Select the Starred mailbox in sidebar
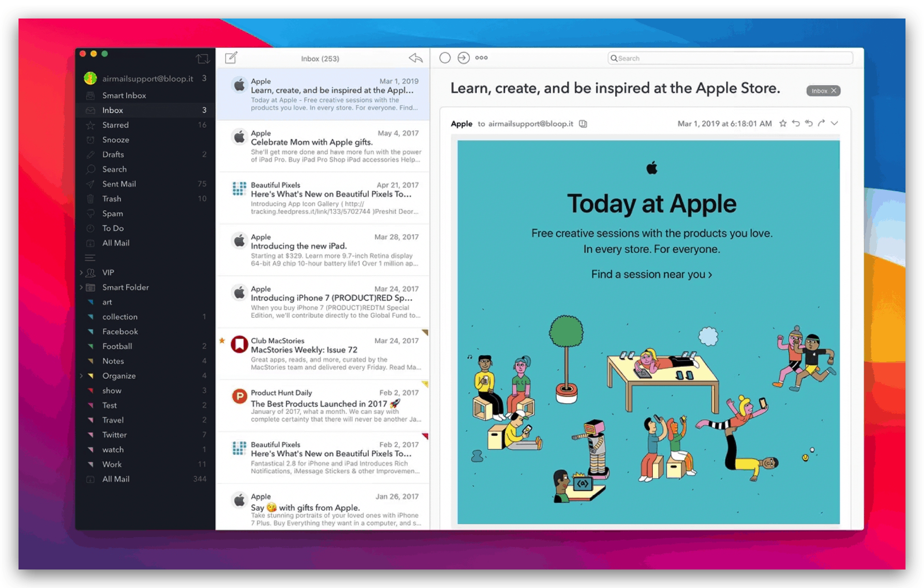This screenshot has height=588, width=924. pyautogui.click(x=115, y=125)
